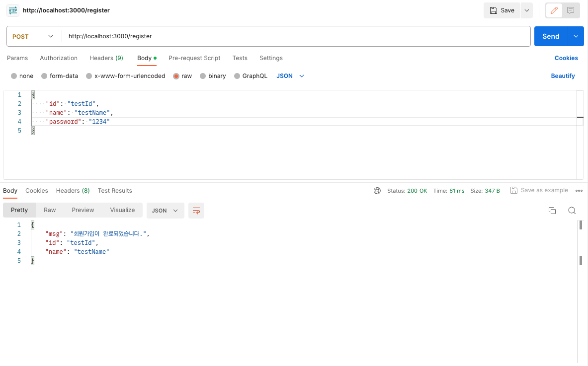
Task: Switch response view to Visualize
Action: pyautogui.click(x=122, y=210)
